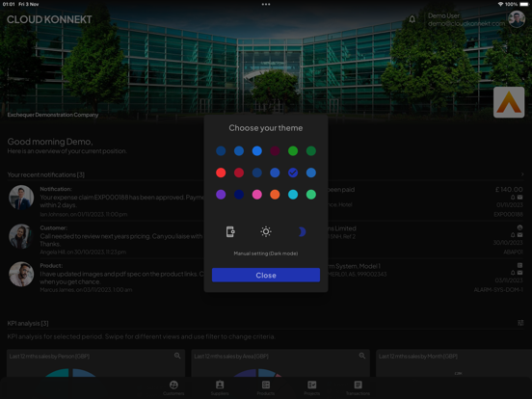Expand recent notifications chevron arrow
Viewport: 532px width, 399px height.
tap(522, 174)
